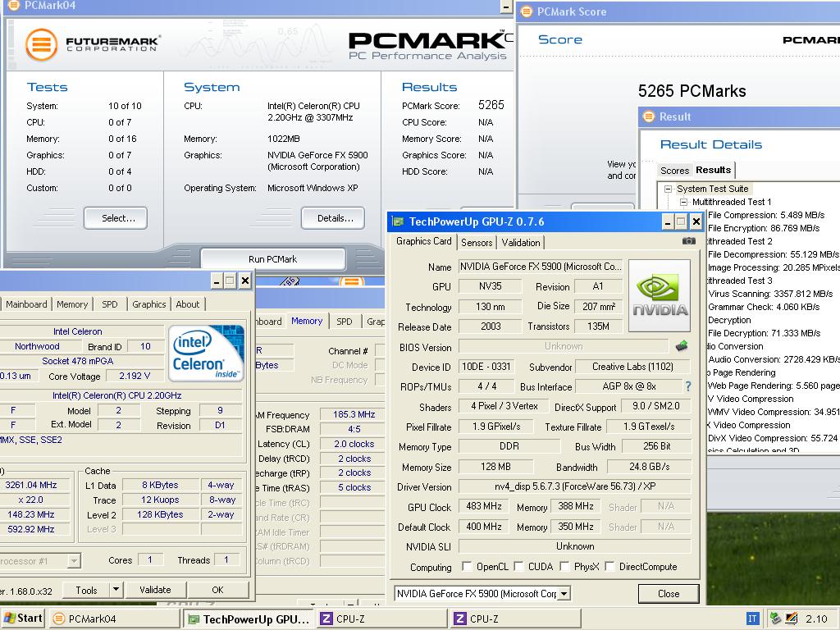Screen dimensions: 840x630
Task: Click the NVIDIA logo in GPU-Z
Action: 660,295
